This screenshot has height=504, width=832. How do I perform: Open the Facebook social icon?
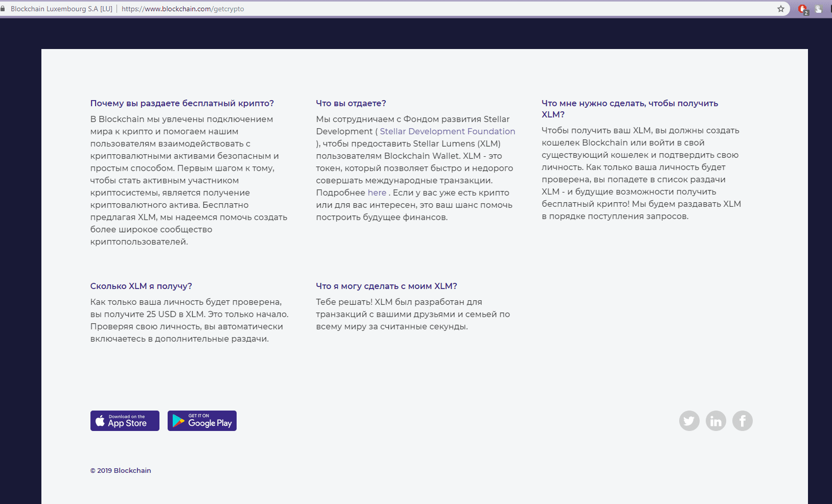tap(742, 421)
